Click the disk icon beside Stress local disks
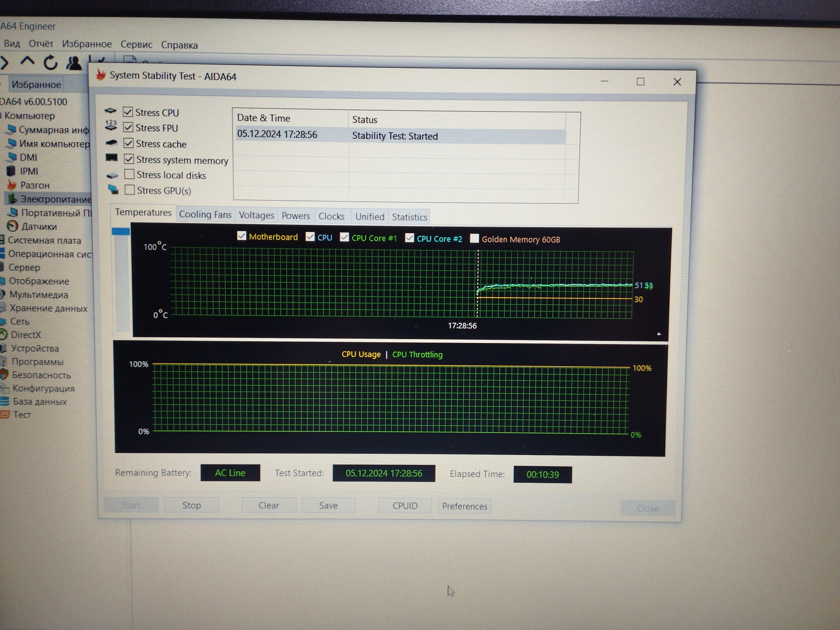 point(112,175)
